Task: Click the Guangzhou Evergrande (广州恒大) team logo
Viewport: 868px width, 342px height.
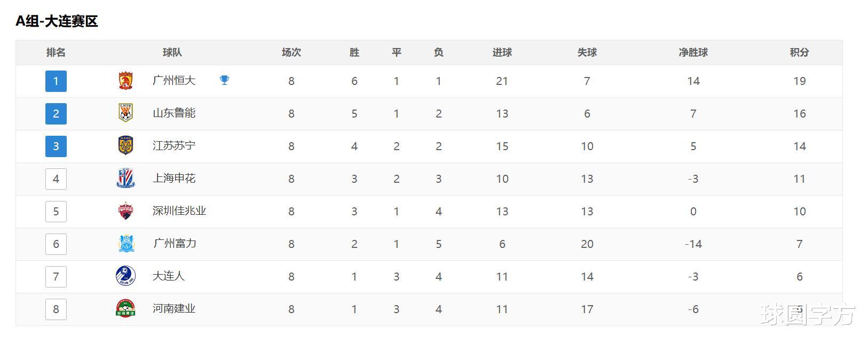Action: coord(125,81)
